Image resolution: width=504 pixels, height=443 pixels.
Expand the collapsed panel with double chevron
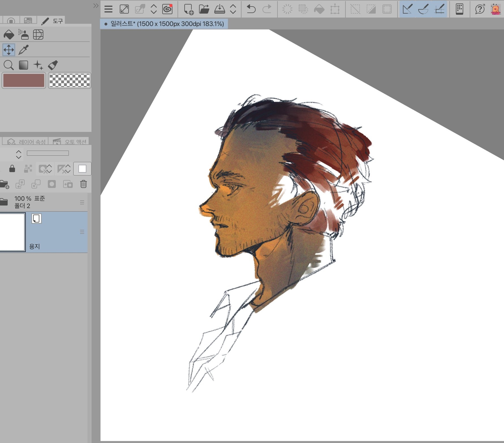point(96,6)
